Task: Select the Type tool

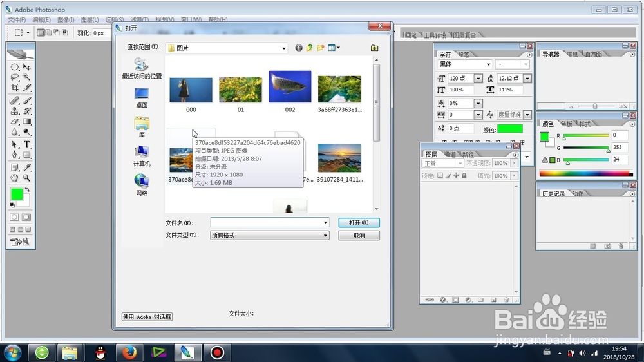Action: (x=26, y=145)
